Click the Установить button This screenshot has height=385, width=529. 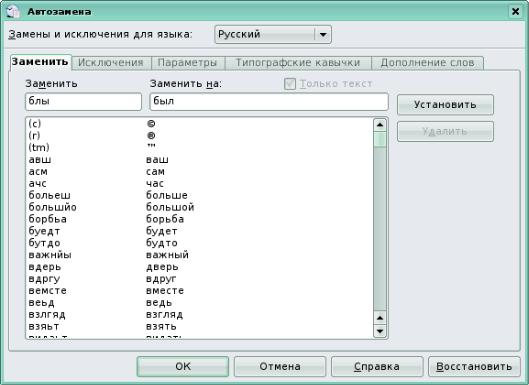tap(445, 105)
